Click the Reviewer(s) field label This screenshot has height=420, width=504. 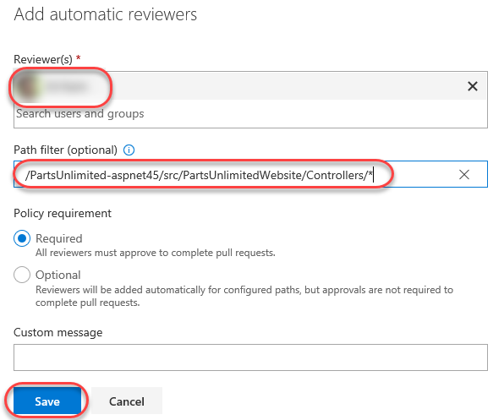point(43,59)
